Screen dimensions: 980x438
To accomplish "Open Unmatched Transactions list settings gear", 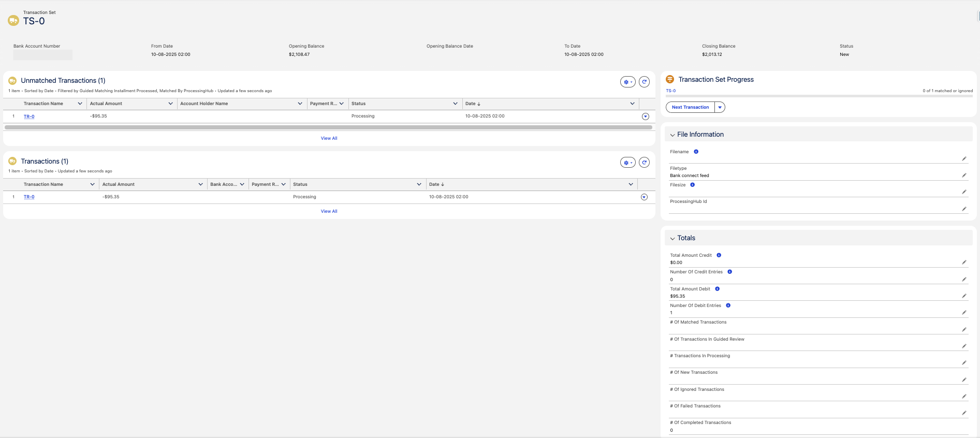I will coord(627,82).
